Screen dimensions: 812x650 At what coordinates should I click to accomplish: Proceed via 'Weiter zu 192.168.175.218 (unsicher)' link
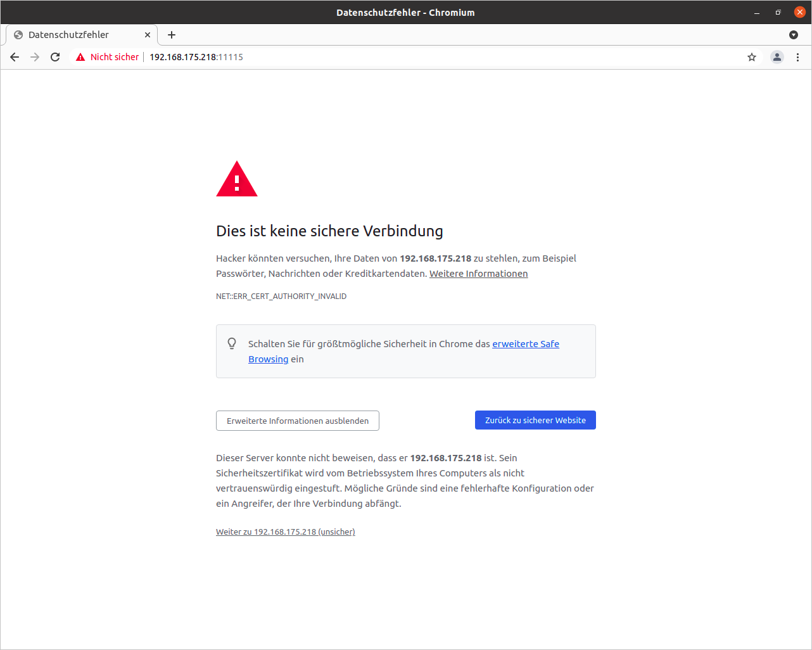click(286, 532)
